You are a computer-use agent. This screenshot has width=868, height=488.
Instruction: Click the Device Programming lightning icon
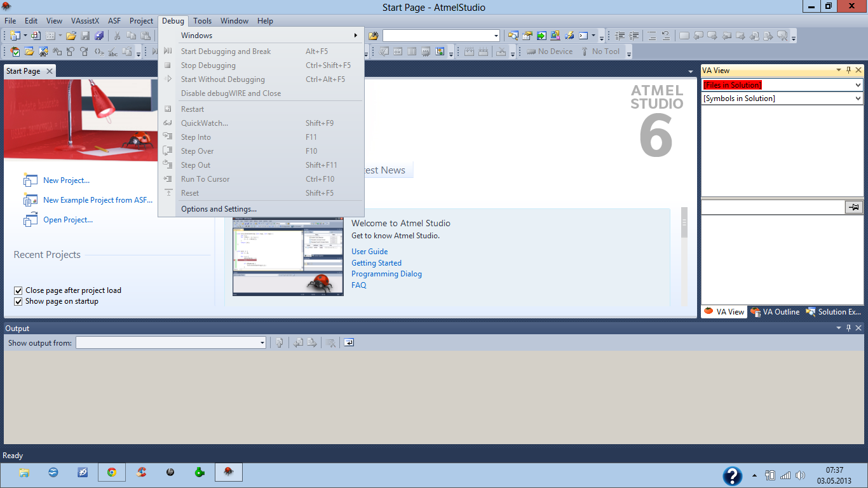tap(569, 36)
